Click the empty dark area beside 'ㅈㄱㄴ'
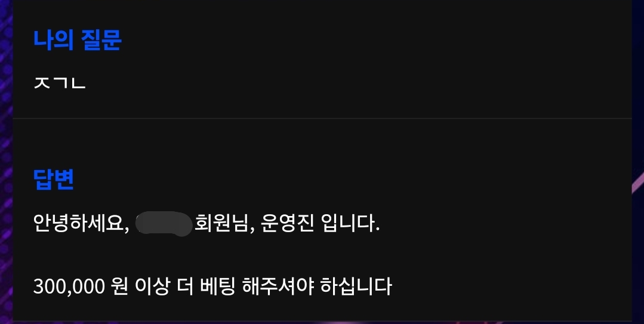The height and width of the screenshot is (324, 644). [358, 82]
